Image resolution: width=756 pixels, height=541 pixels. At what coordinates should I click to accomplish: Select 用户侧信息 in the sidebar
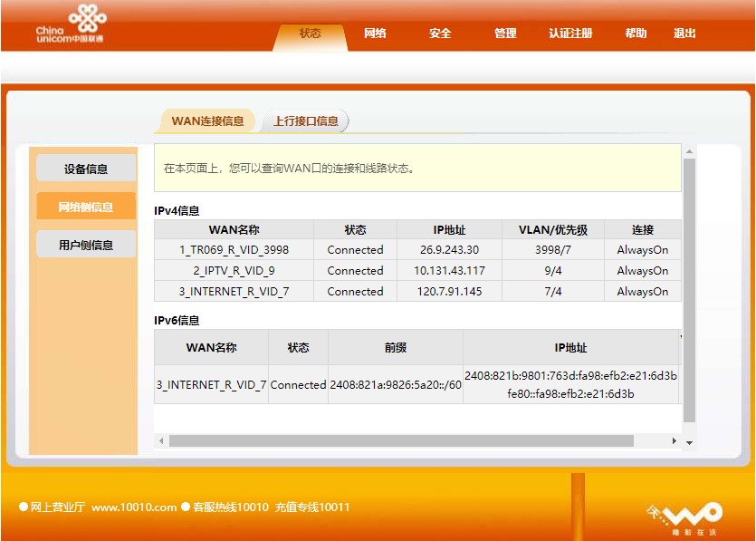pyautogui.click(x=86, y=245)
